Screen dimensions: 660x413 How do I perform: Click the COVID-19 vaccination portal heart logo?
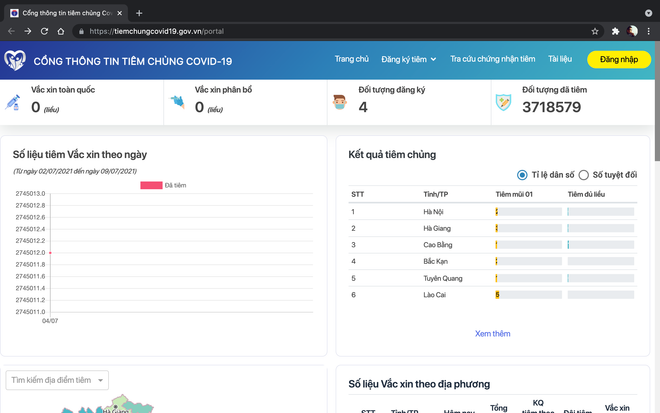(x=15, y=60)
